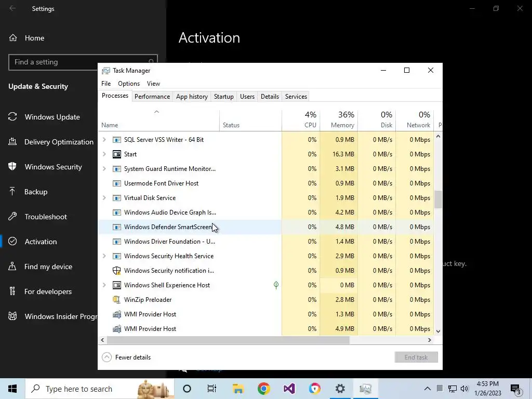Sort processes by the CPU column header
This screenshot has height=399, width=532.
301,121
